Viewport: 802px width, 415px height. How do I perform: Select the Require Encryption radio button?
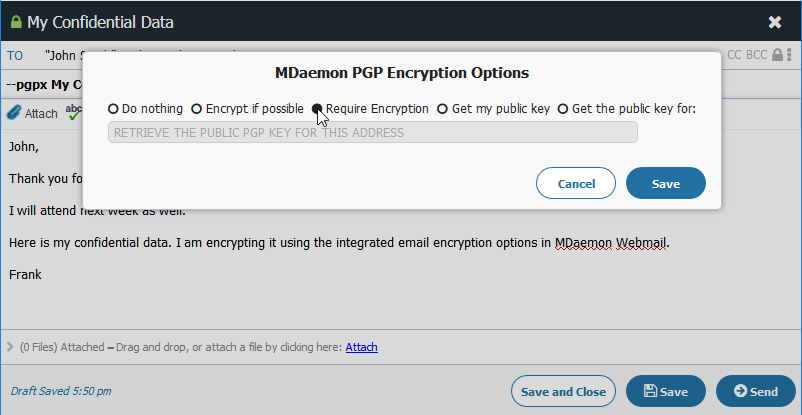(x=317, y=109)
